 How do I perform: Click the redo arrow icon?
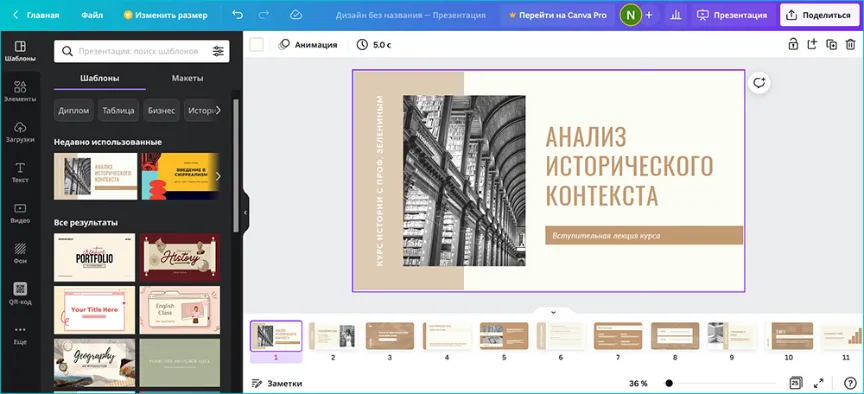click(264, 15)
